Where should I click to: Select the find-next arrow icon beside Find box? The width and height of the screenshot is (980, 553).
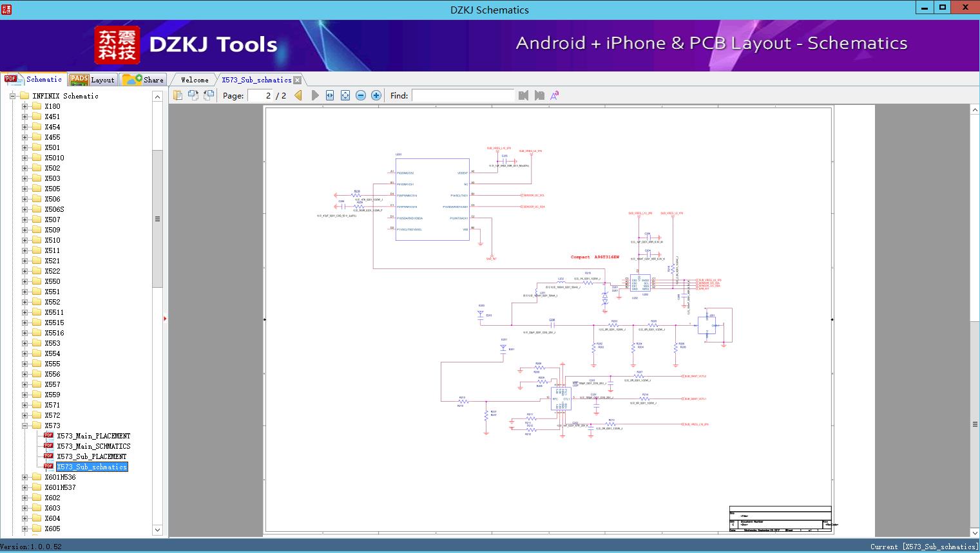(539, 95)
